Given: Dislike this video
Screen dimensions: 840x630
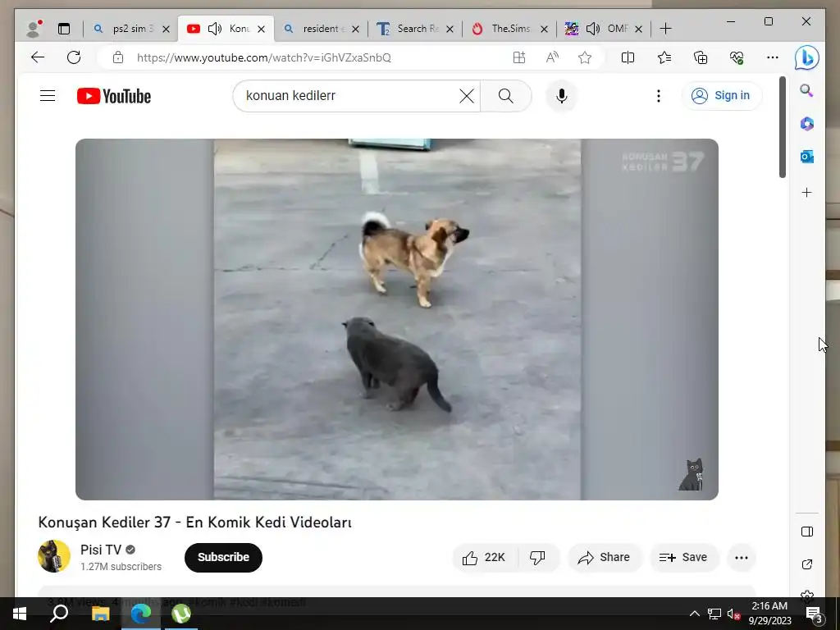Looking at the screenshot, I should (538, 558).
